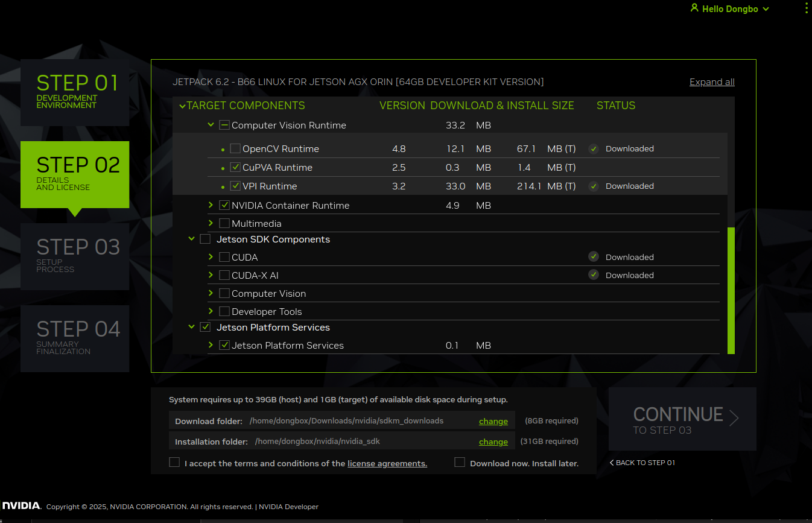Expand the CUDA component group
The height and width of the screenshot is (523, 812).
pos(211,257)
